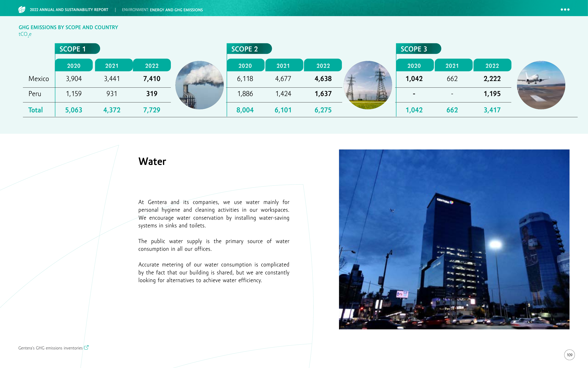Click Scope 2 total value 6,275

pyautogui.click(x=323, y=110)
